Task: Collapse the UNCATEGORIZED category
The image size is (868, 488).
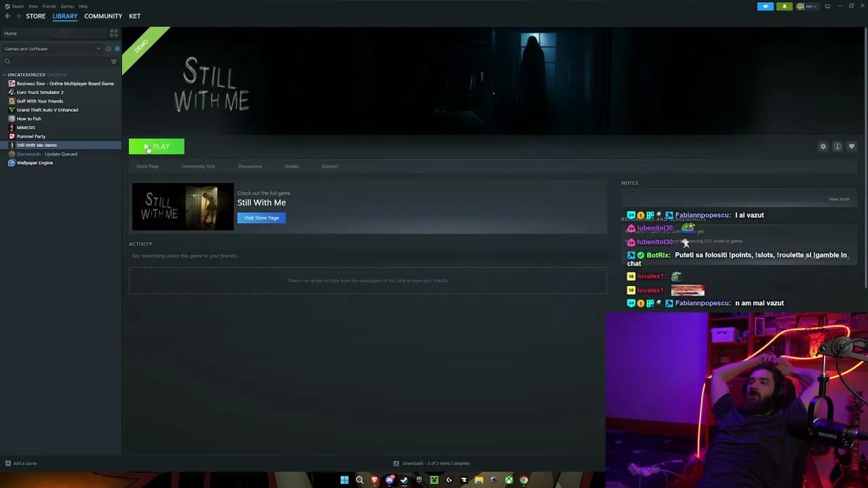Action: pyautogui.click(x=26, y=75)
